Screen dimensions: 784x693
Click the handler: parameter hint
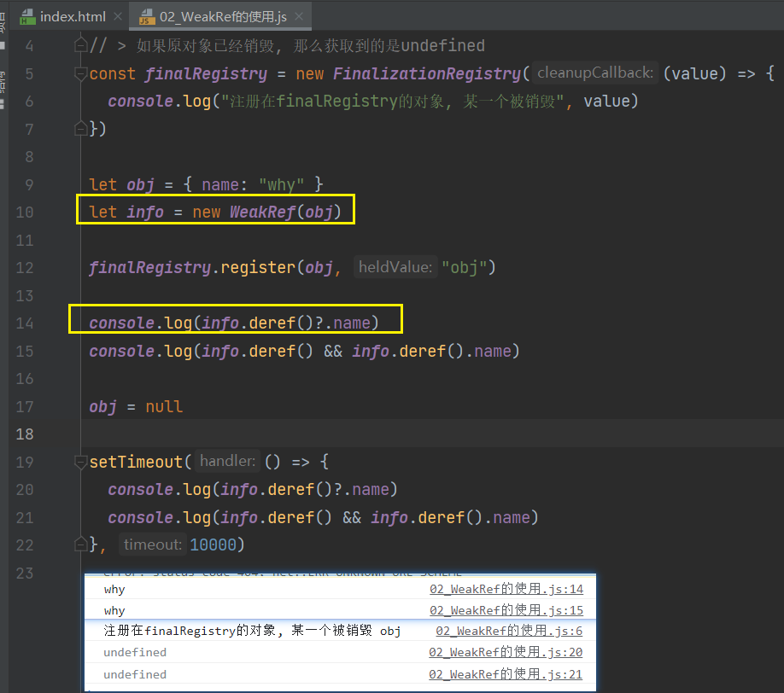click(x=227, y=461)
